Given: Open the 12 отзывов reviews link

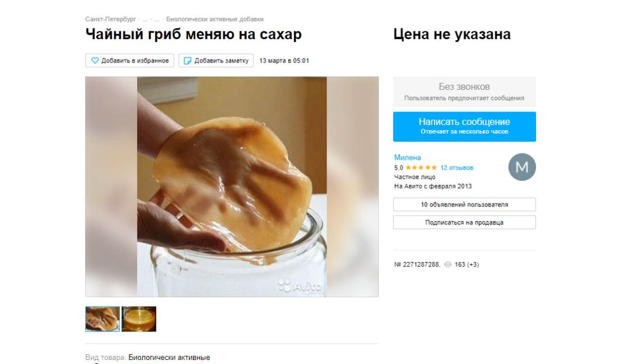Looking at the screenshot, I should coord(457,167).
